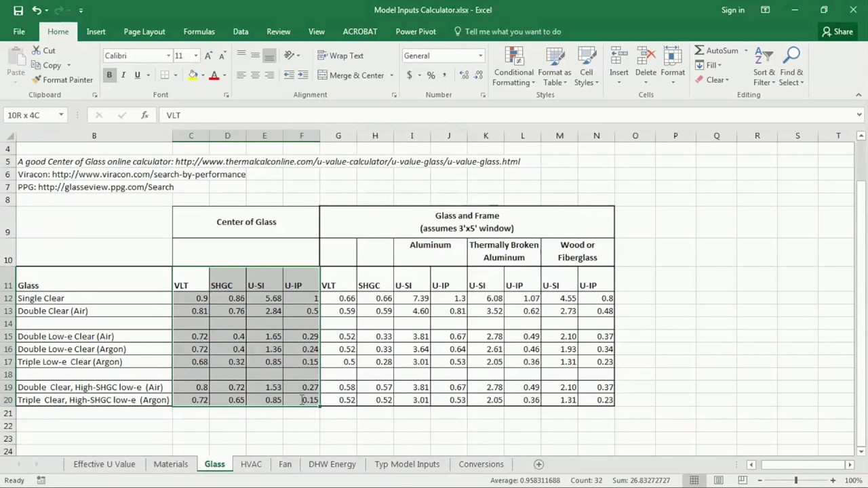Viewport: 868px width, 488px height.
Task: Click cell Single Clear
Action: tap(94, 298)
